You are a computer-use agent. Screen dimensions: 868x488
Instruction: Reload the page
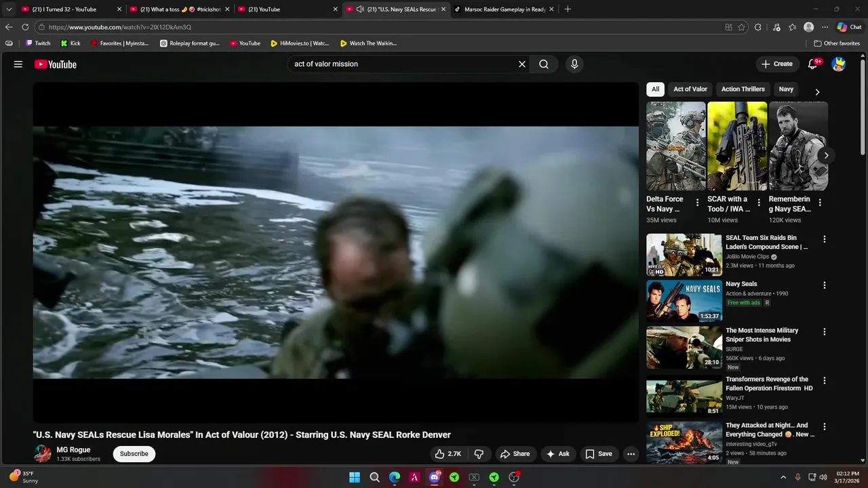[25, 27]
